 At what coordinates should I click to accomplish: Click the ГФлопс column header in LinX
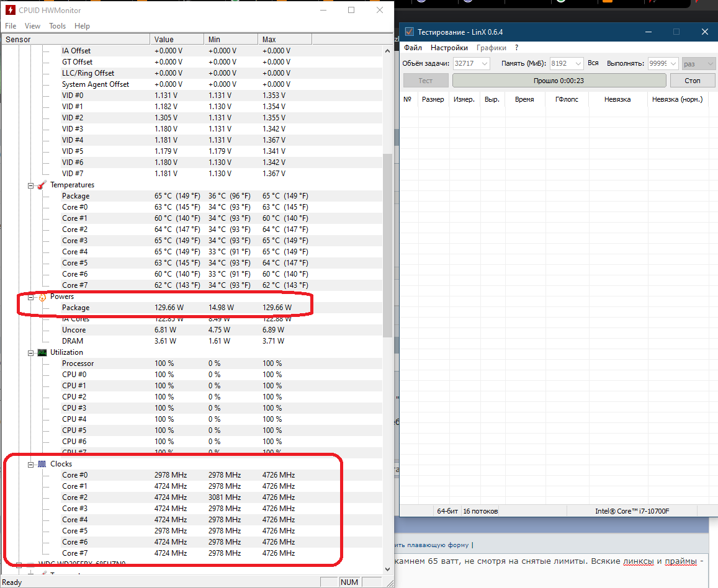pyautogui.click(x=567, y=99)
